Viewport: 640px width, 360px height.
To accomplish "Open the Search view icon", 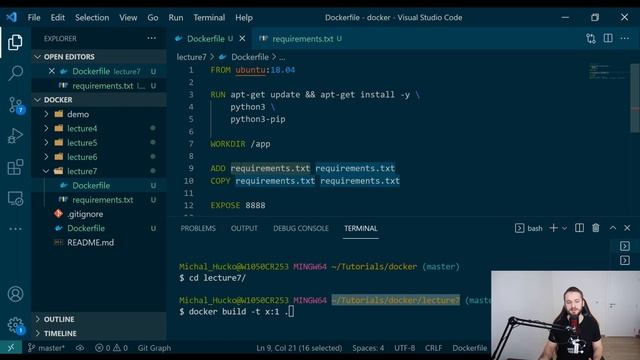I will pos(15,73).
